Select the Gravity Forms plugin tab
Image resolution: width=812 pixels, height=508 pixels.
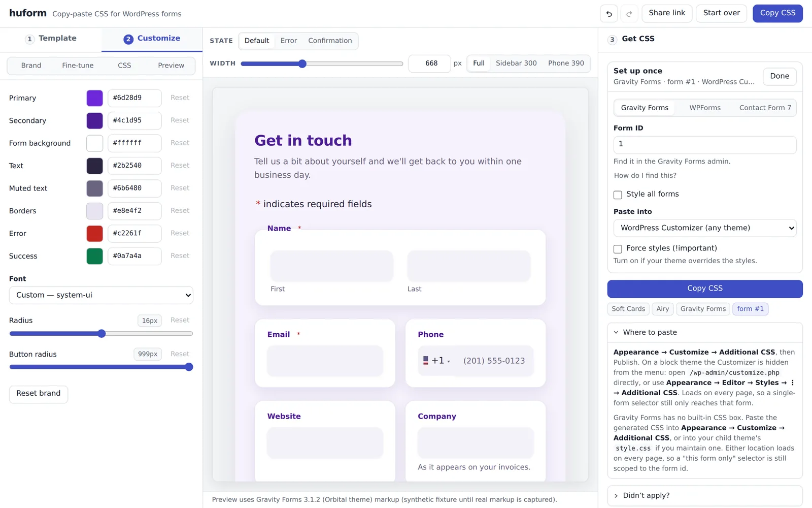[645, 108]
